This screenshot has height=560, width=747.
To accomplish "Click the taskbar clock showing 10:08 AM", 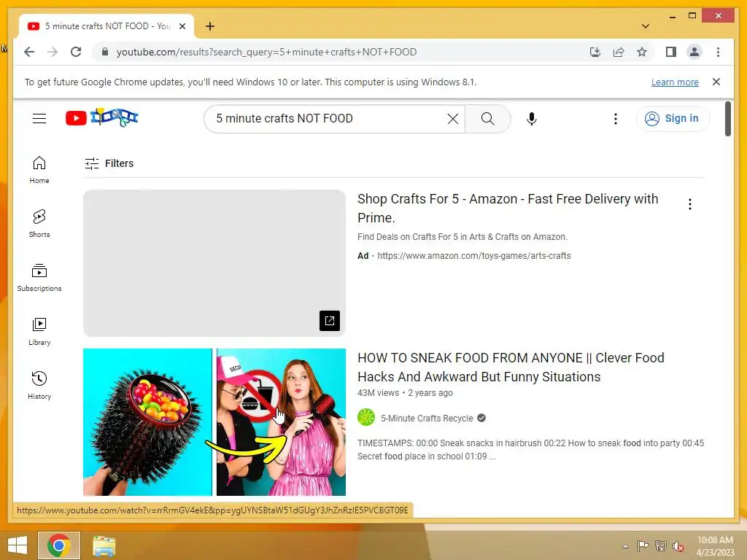I will click(715, 546).
